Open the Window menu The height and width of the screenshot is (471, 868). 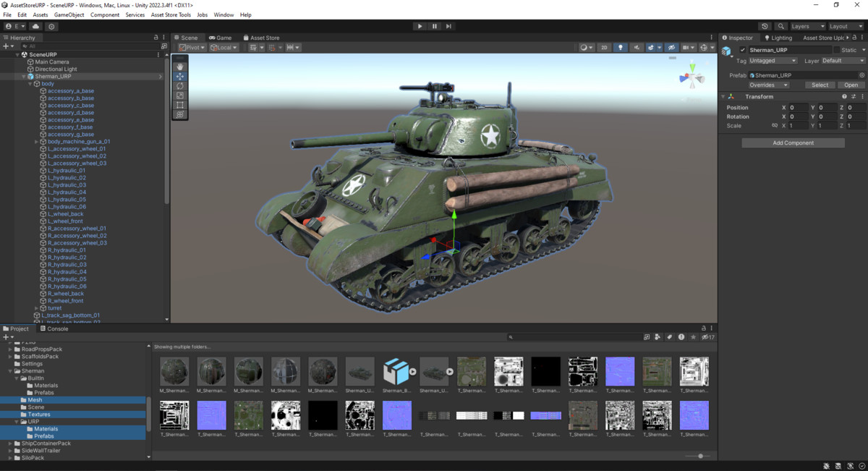pyautogui.click(x=224, y=14)
